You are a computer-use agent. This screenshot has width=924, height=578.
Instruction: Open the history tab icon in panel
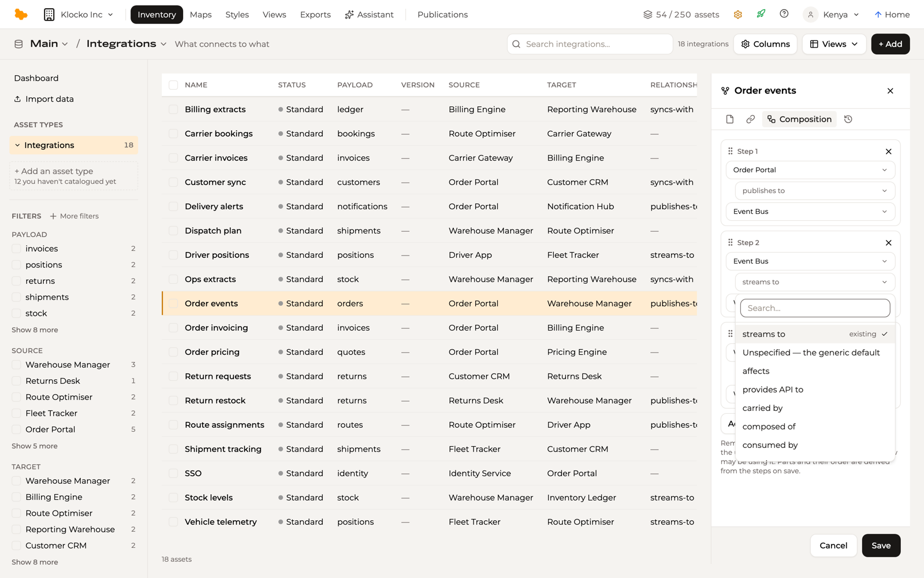pos(848,119)
